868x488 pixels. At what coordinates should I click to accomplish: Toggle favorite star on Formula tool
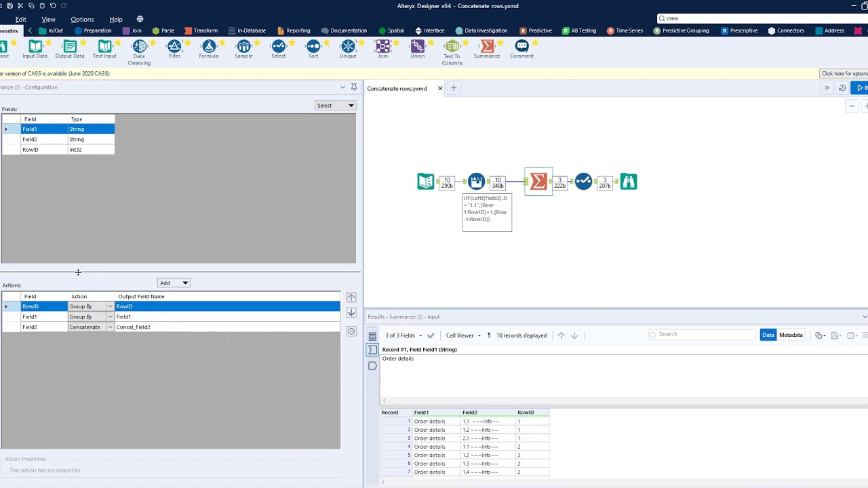pos(222,43)
